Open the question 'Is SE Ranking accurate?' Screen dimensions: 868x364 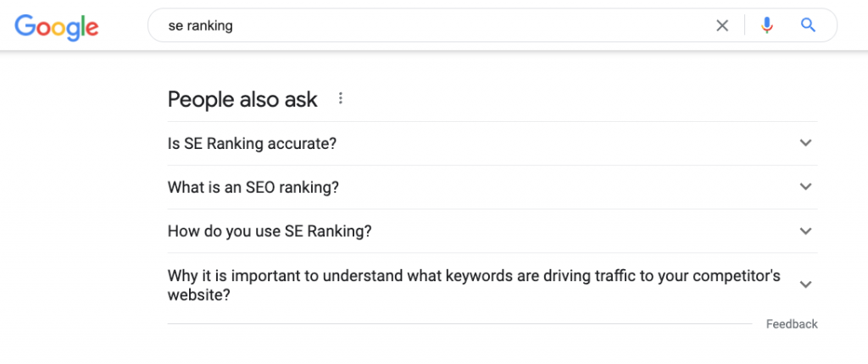click(252, 143)
